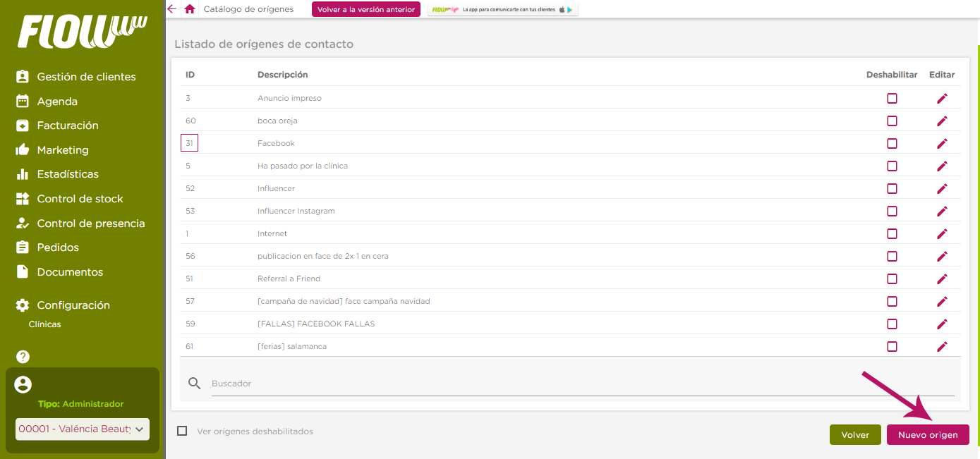Click the Nuevo origen button
This screenshot has width=980, height=459.
pyautogui.click(x=928, y=434)
